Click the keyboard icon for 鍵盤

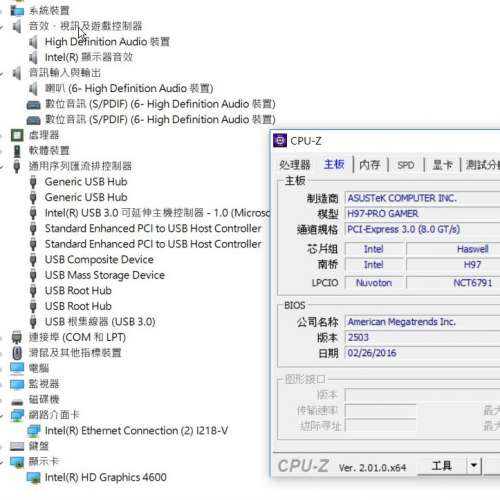17,446
